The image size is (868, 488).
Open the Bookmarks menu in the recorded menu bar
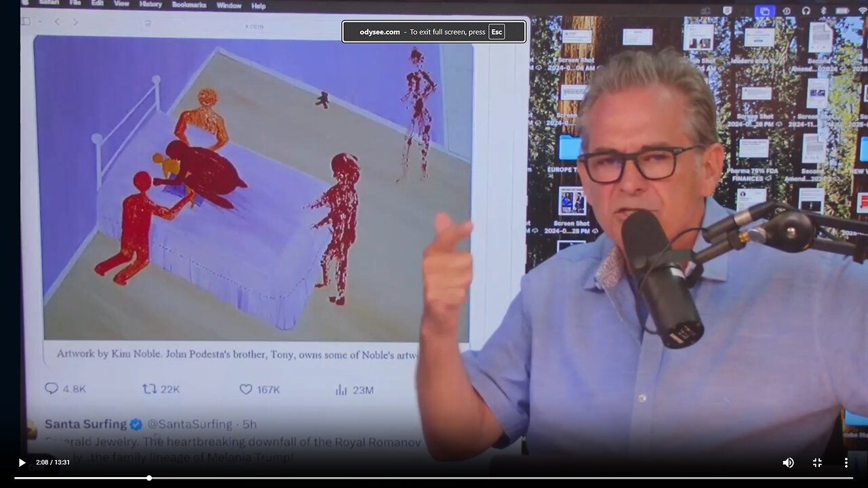189,5
